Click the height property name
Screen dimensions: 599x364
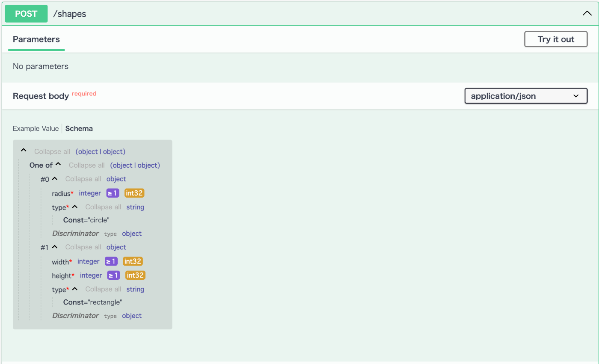(62, 275)
